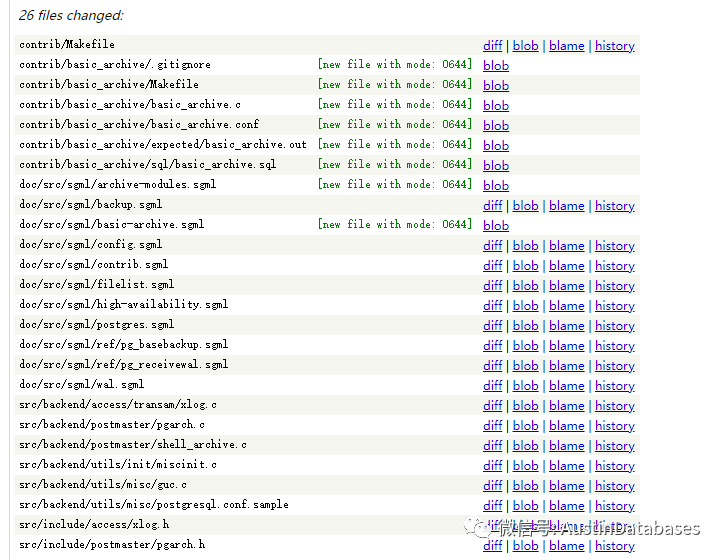Open diff link for contrib/Makefile
Image resolution: width=723 pixels, height=560 pixels.
coord(492,46)
